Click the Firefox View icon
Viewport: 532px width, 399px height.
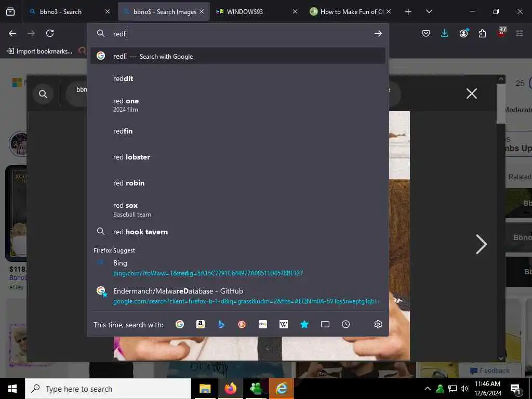10,11
